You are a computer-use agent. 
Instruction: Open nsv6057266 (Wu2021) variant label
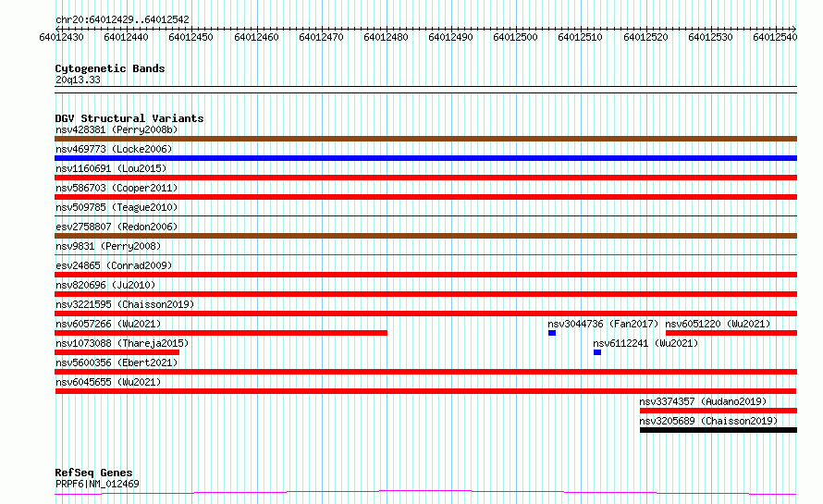[x=108, y=324]
